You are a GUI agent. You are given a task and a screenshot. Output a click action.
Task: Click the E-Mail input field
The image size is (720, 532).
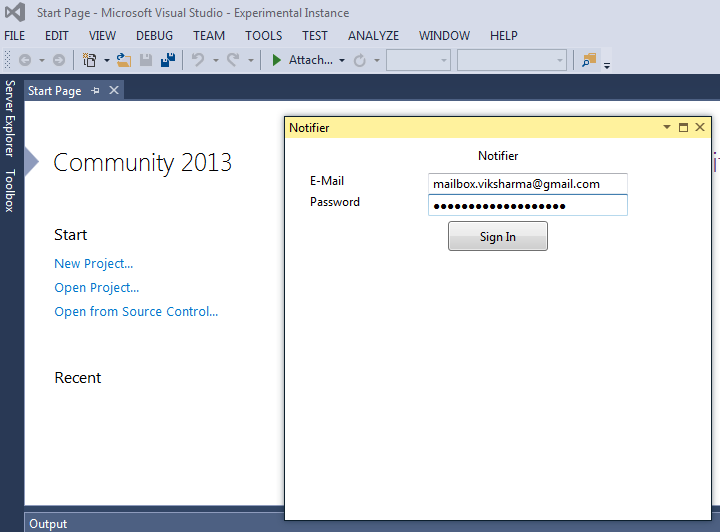(x=528, y=184)
